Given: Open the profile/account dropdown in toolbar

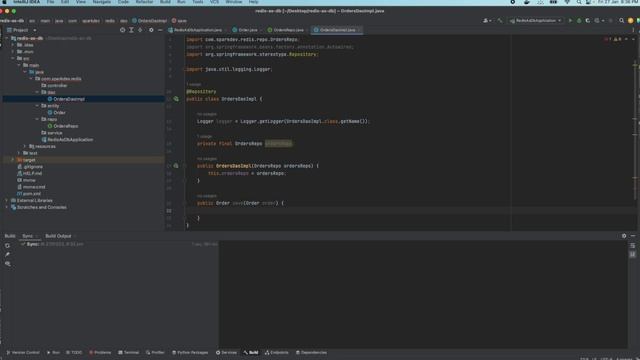Looking at the screenshot, I should (487, 20).
